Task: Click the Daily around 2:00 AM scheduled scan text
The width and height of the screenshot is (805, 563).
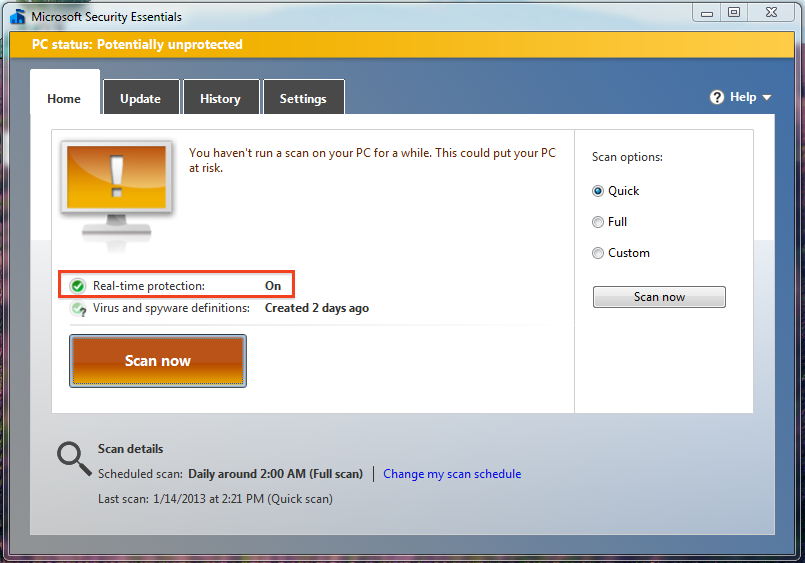Action: pos(275,474)
